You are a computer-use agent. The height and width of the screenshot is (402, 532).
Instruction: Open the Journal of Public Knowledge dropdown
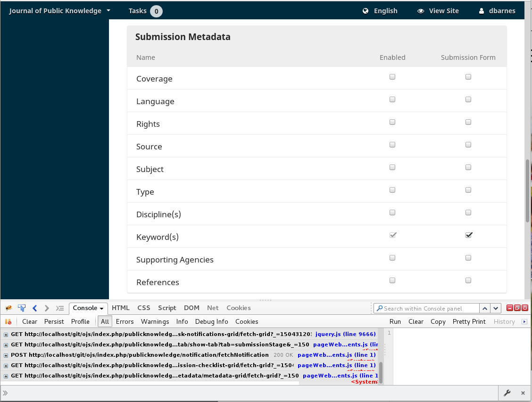pos(60,11)
